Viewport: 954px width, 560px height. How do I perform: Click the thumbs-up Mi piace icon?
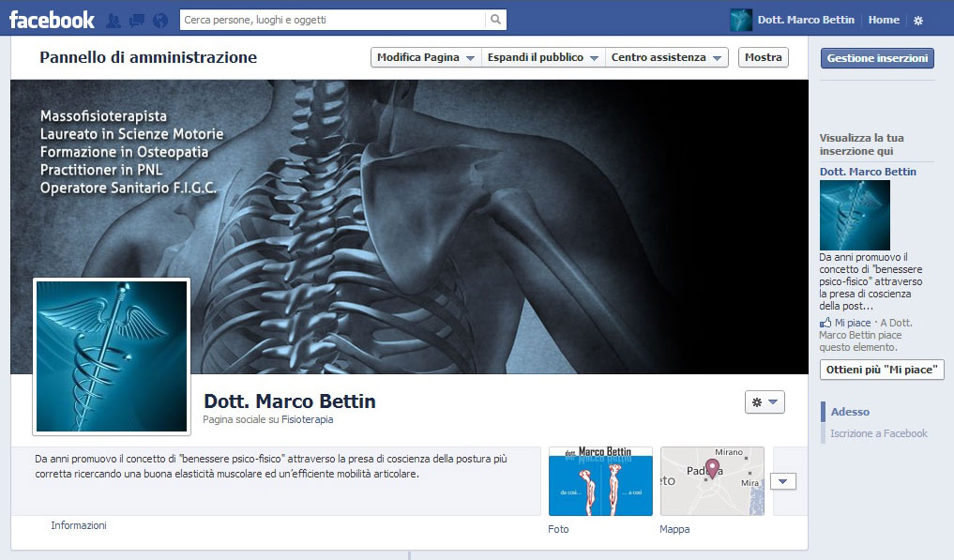point(825,323)
